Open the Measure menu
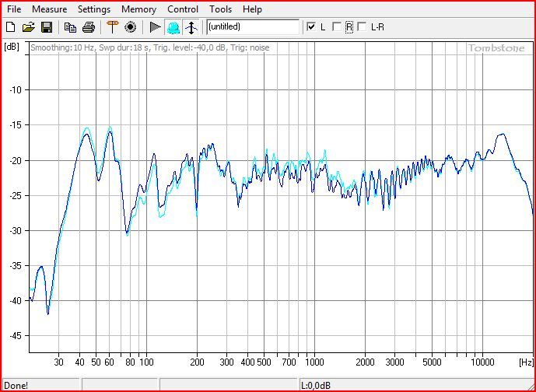The width and height of the screenshot is (536, 392). pyautogui.click(x=49, y=9)
